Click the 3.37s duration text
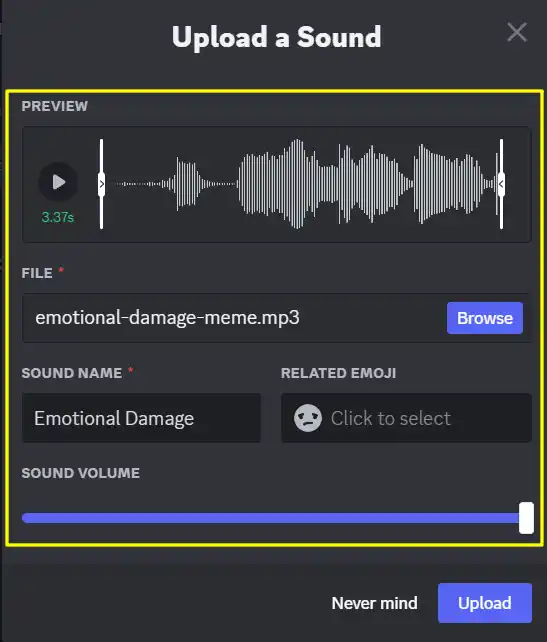 [x=58, y=217]
